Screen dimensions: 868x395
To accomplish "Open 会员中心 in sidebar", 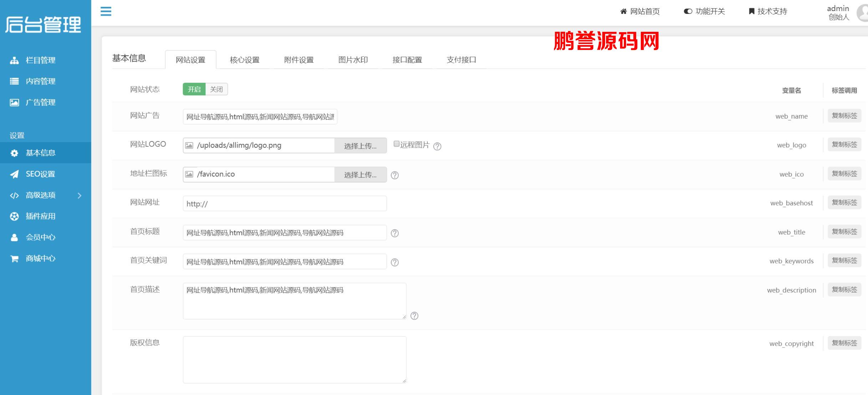I will (x=46, y=237).
